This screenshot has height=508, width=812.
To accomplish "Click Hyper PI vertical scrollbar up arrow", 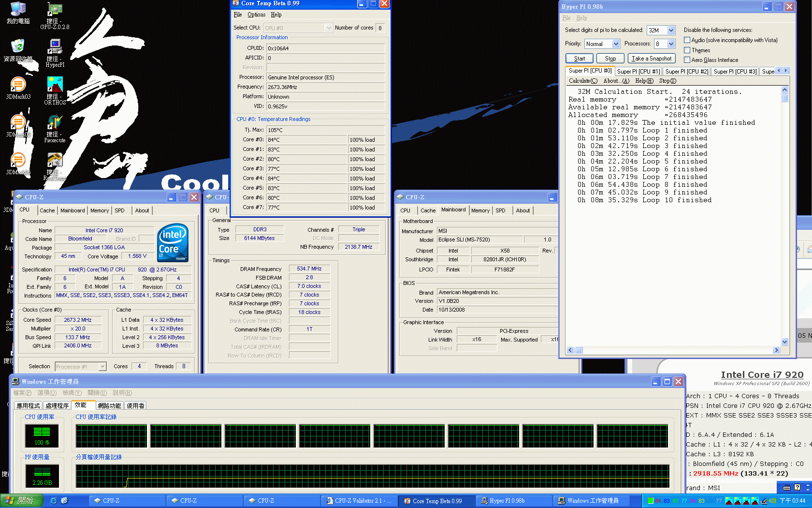I will pos(785,90).
